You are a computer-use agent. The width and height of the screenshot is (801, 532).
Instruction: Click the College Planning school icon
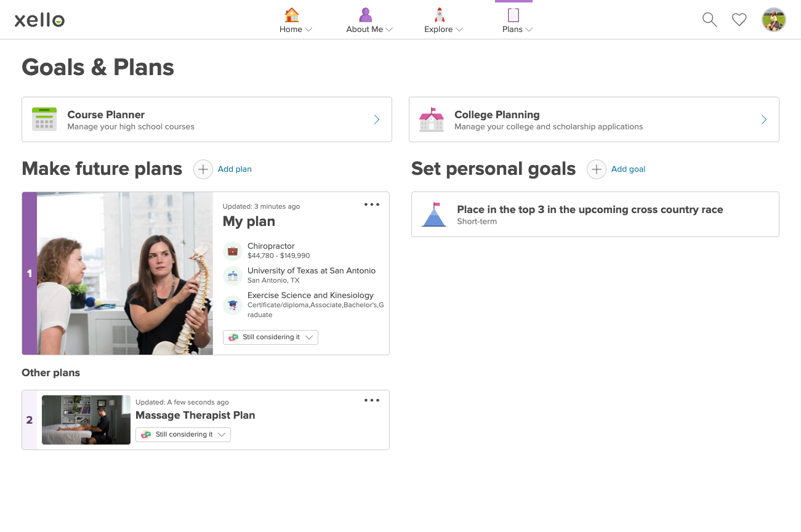click(x=431, y=119)
